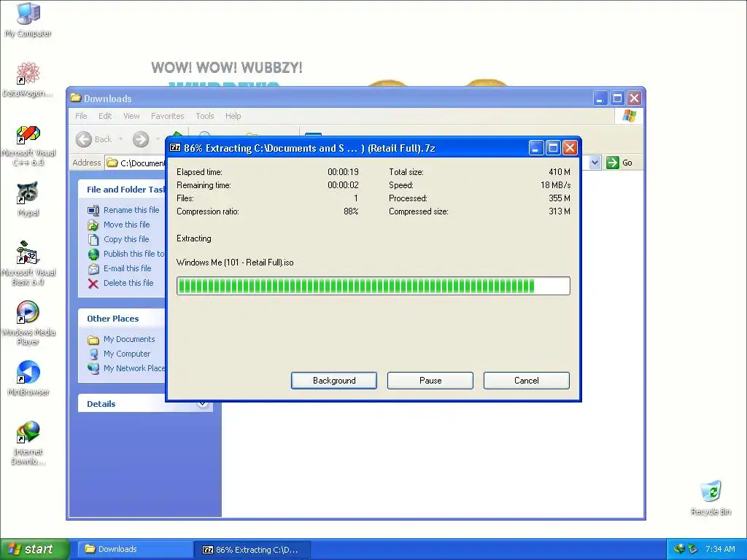The width and height of the screenshot is (747, 560).
Task: Click the address bar path field
Action: click(x=136, y=163)
